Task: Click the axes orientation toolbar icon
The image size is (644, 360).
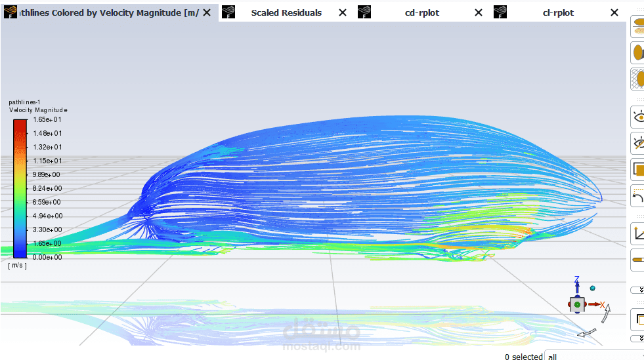Action: point(638,234)
